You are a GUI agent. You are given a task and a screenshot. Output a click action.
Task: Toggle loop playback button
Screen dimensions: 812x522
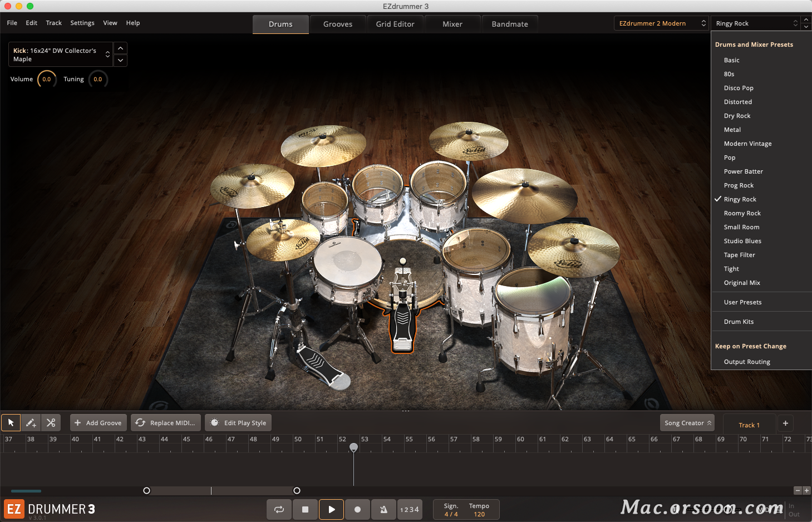click(x=279, y=509)
